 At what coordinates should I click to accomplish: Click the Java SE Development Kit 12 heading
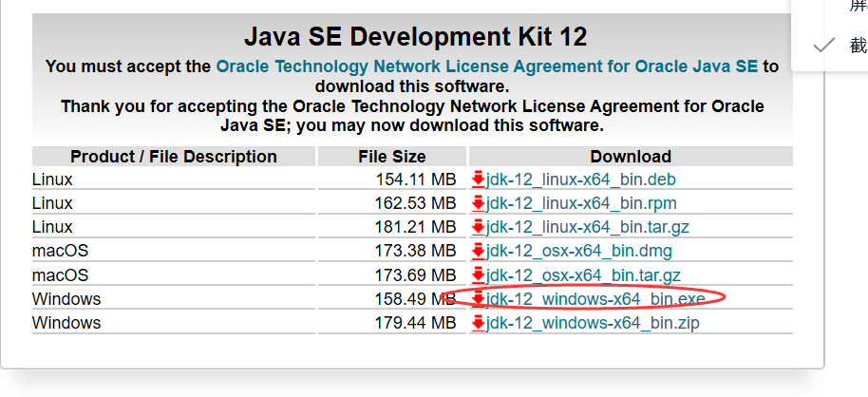(416, 38)
